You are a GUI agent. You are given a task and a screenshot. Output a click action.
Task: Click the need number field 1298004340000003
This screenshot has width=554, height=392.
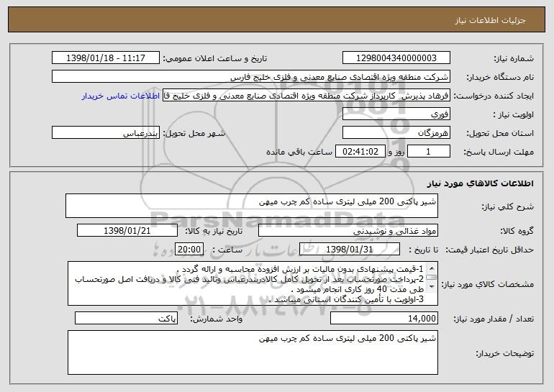click(396, 58)
